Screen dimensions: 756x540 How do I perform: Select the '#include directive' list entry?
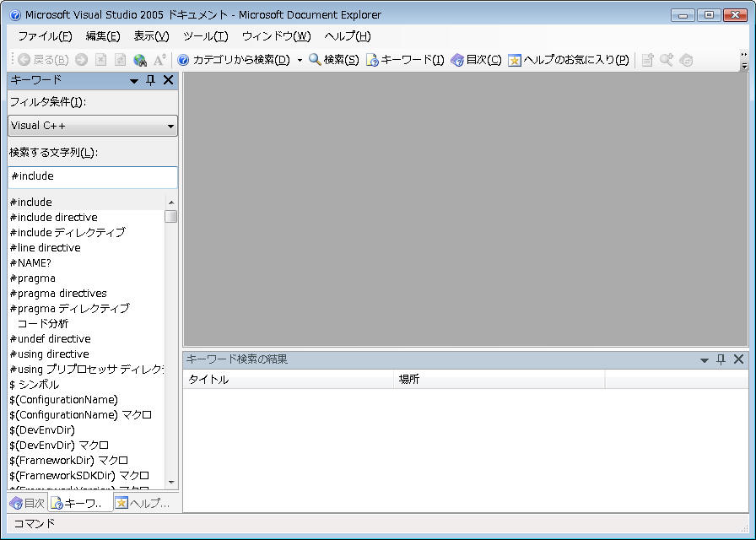87,218
